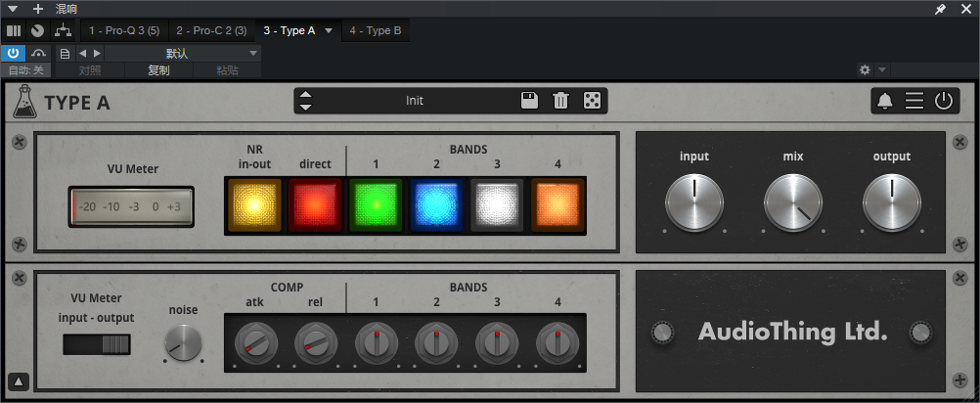
Task: Click the lower band 2 knob
Action: (x=436, y=343)
